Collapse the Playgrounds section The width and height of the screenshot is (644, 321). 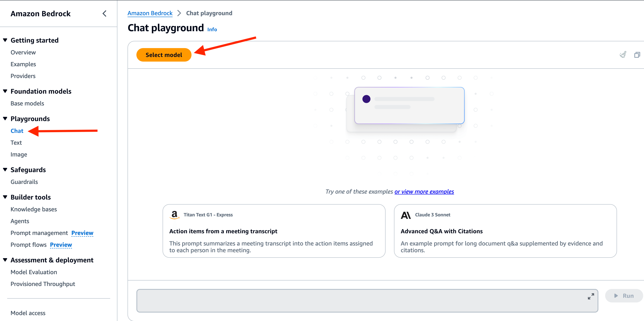pos(5,119)
